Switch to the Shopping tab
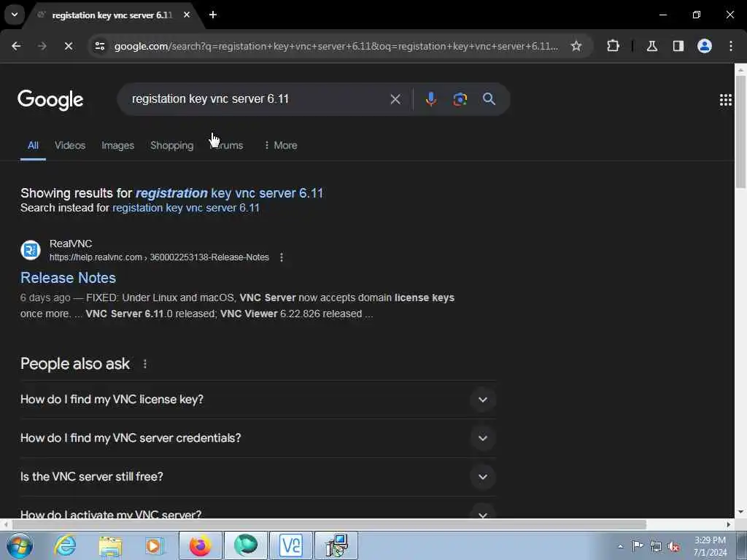 pos(172,145)
